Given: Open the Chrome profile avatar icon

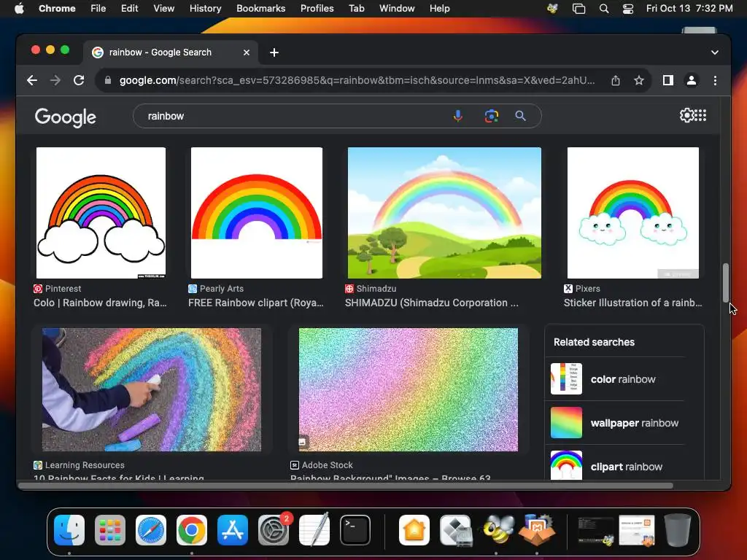Looking at the screenshot, I should tap(692, 80).
